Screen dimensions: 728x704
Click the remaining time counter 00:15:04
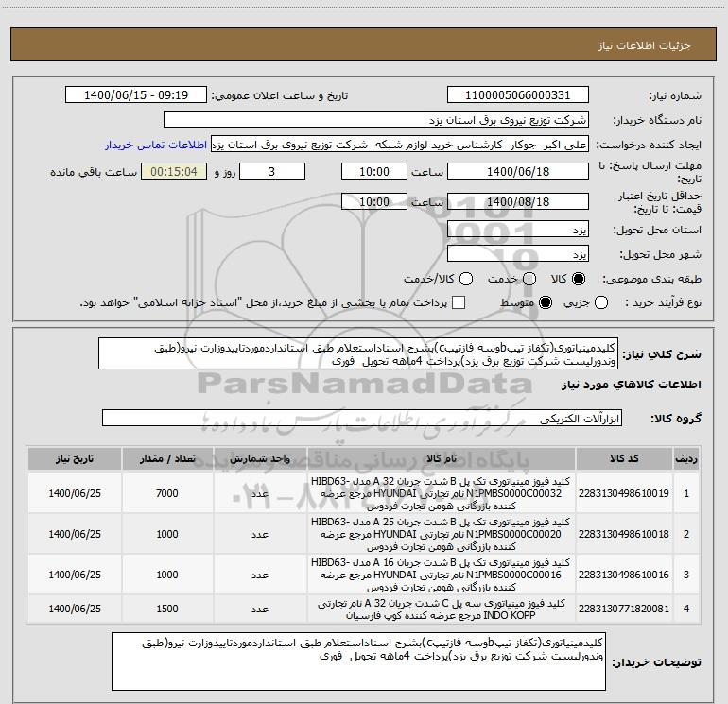174,171
